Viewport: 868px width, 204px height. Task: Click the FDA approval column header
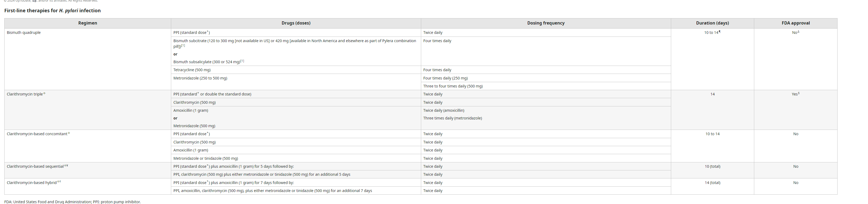(x=796, y=23)
